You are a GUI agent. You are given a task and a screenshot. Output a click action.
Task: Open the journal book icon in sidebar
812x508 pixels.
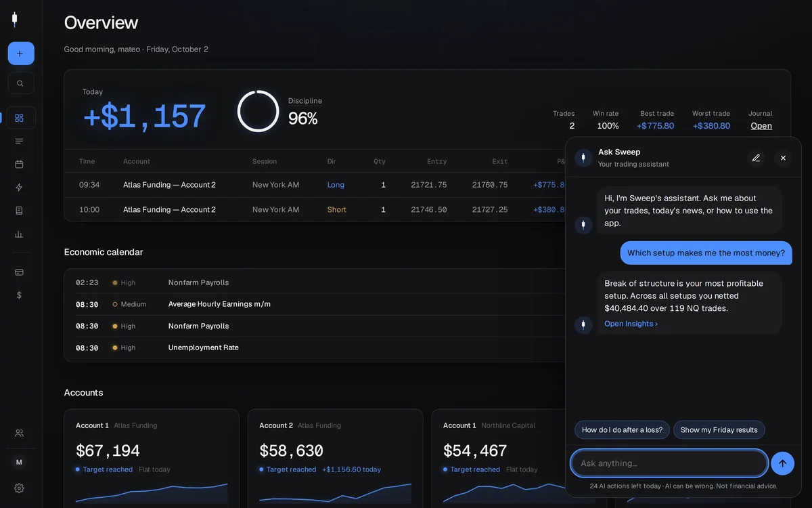pyautogui.click(x=19, y=211)
